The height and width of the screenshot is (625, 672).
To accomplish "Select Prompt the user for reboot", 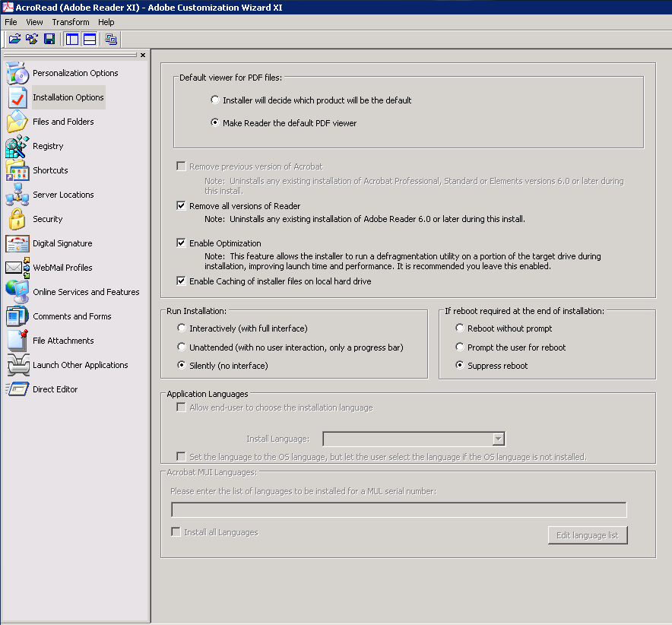I will pos(460,347).
